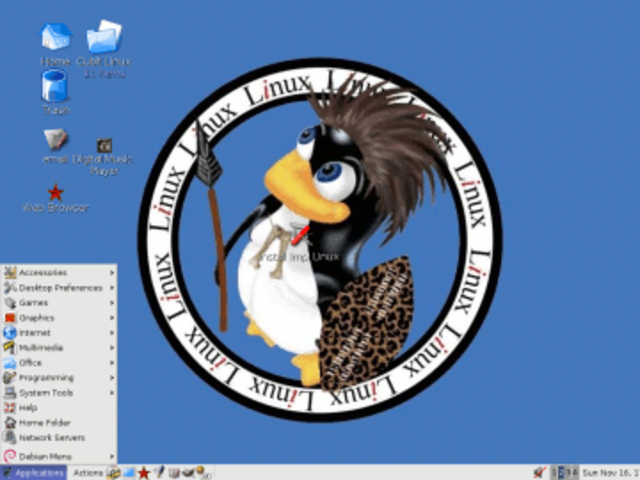The image size is (640, 480).
Task: Click the Home Folder house menu icon
Action: coord(10,422)
